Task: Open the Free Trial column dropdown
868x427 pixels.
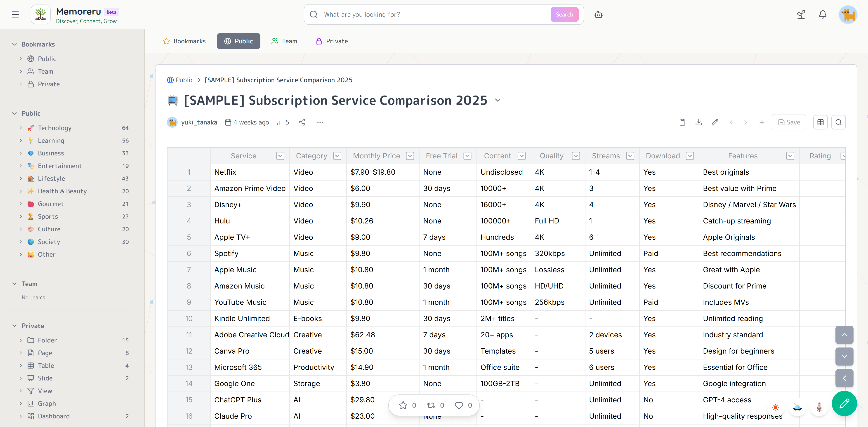Action: (x=467, y=156)
